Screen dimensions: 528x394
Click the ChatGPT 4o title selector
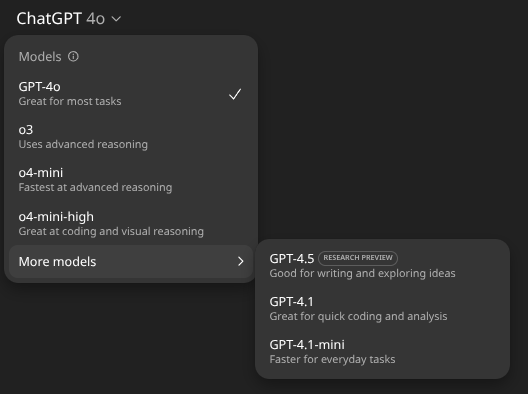69,19
